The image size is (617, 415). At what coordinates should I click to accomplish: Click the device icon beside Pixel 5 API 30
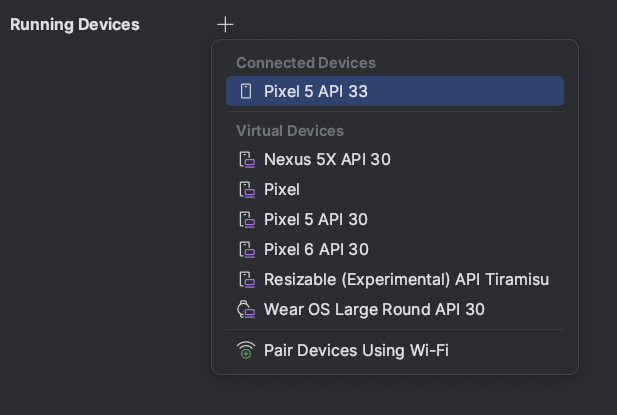click(246, 219)
